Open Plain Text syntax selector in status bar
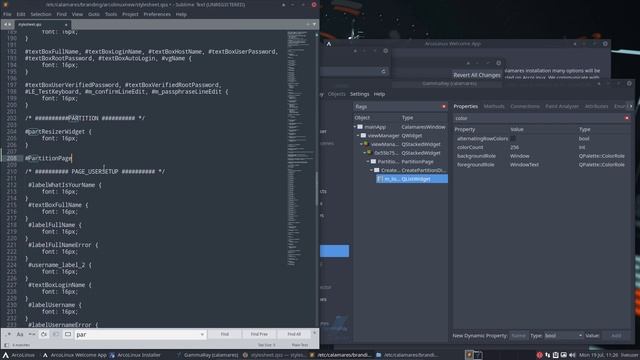The image size is (640, 360). point(300,345)
